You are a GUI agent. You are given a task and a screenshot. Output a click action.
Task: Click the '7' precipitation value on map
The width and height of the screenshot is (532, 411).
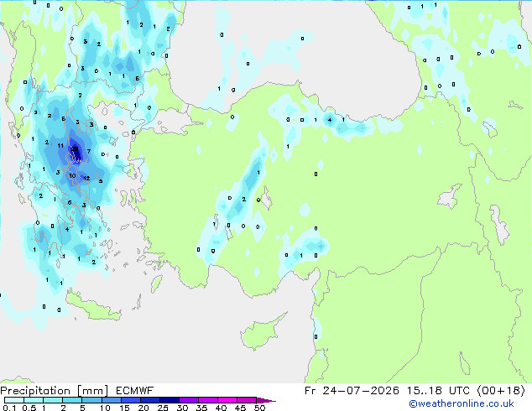89,151
